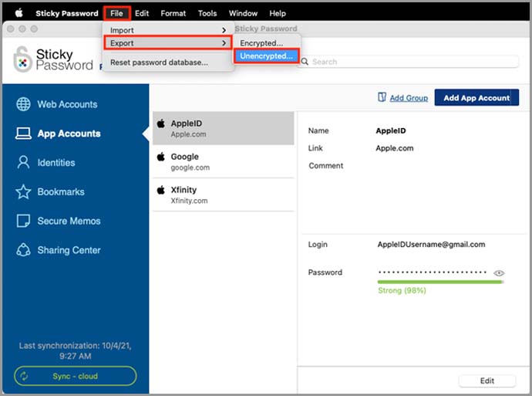Click the App Accounts laptop icon
Image resolution: width=532 pixels, height=396 pixels.
coord(23,134)
